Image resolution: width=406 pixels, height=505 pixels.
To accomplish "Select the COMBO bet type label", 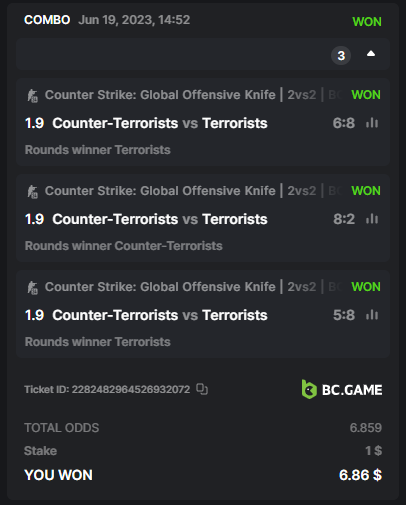I will [x=47, y=20].
